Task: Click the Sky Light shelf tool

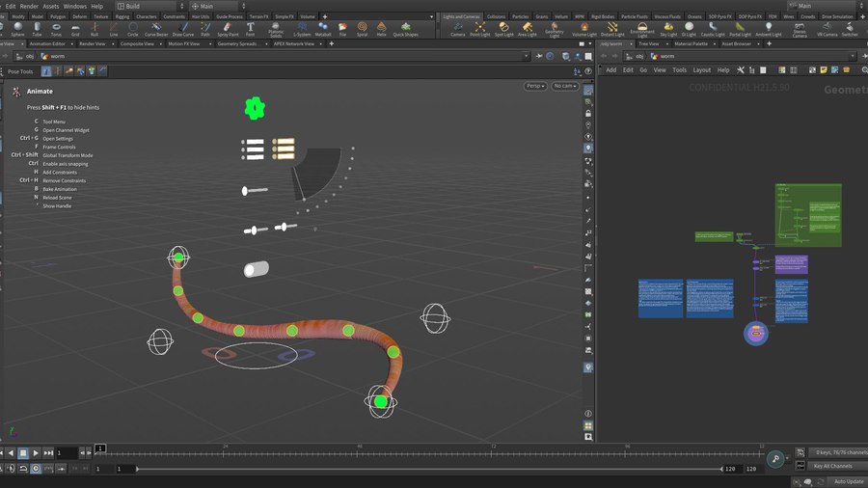Action: (667, 28)
